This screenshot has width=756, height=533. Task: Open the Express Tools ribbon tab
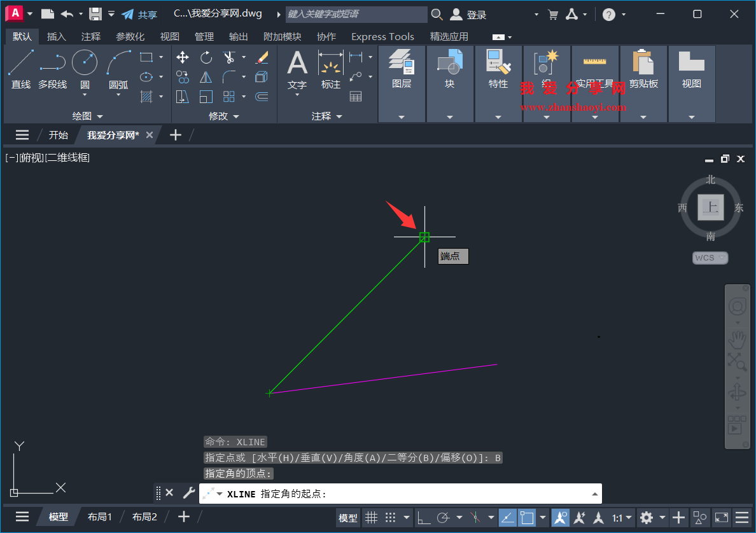pos(382,36)
